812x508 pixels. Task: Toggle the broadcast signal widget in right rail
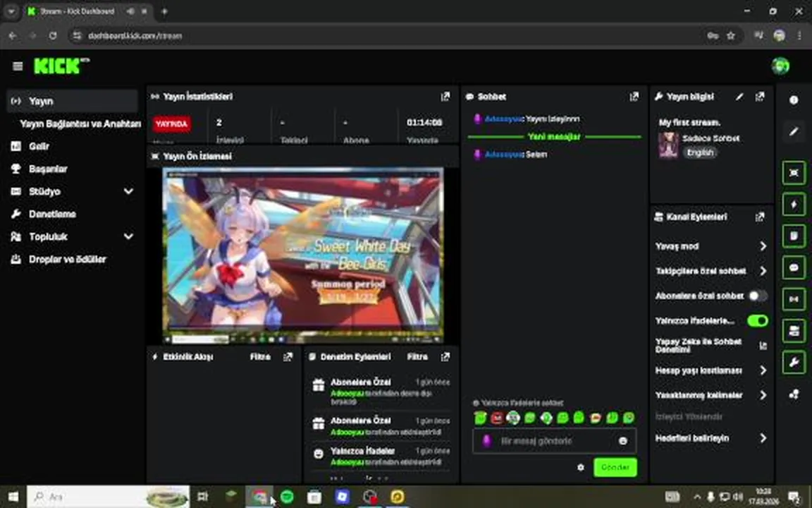[x=794, y=299]
